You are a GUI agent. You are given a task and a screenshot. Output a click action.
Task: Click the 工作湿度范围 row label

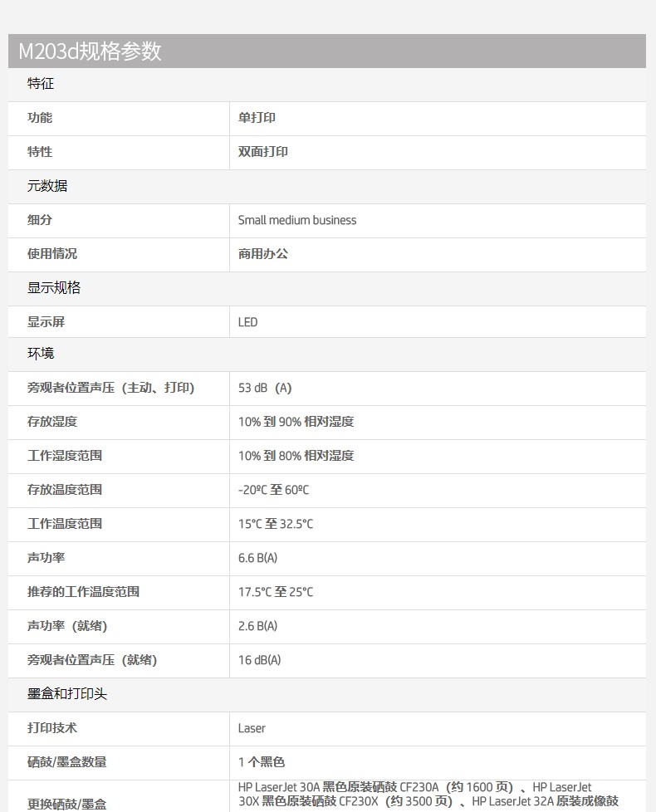(x=65, y=456)
